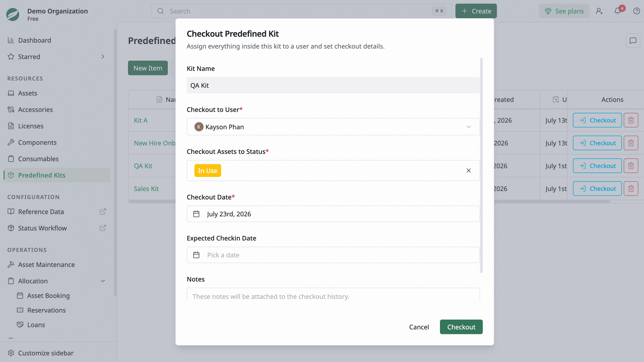Viewport: 644px width, 362px height.
Task: Click the Create button
Action: point(476,11)
